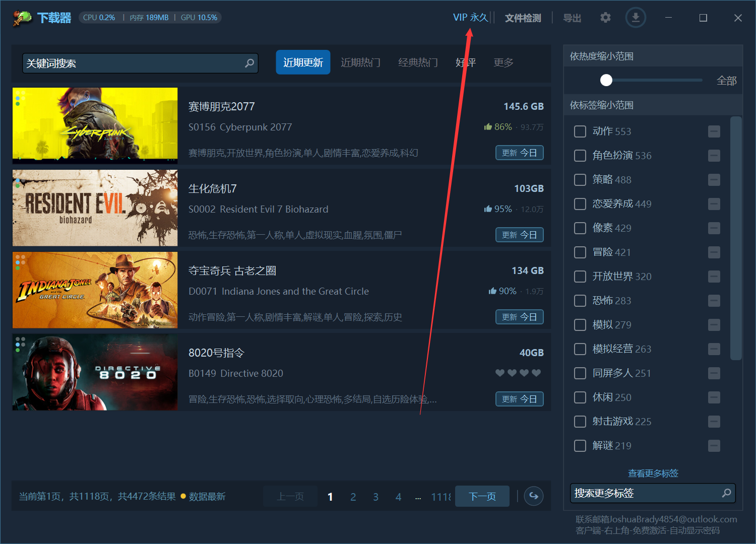Click the minus icon for the 恋爱养成 tag
Image resolution: width=756 pixels, height=544 pixels.
[x=714, y=204]
